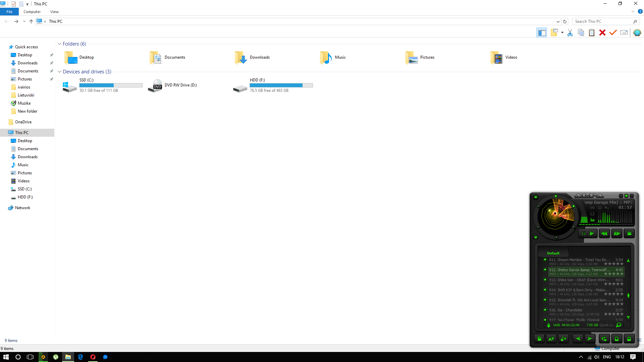Click the Copy toolbar icon

pyautogui.click(x=581, y=33)
